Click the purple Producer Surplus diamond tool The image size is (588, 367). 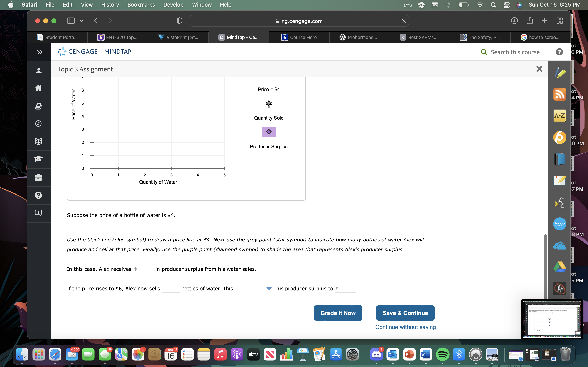[x=268, y=132]
